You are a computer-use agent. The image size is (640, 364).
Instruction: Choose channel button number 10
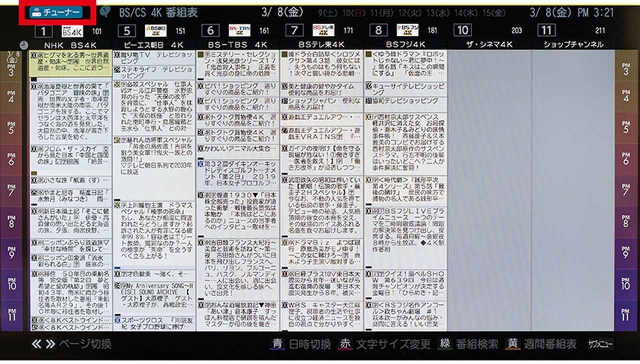[462, 31]
